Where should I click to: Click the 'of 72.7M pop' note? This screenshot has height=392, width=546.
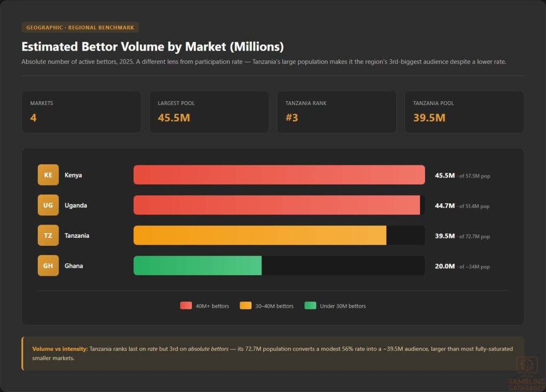coord(475,237)
